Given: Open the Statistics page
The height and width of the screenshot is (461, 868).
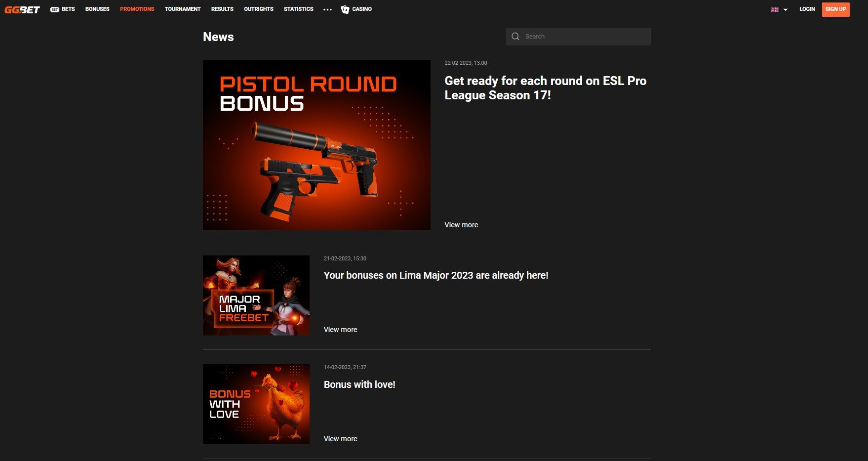Looking at the screenshot, I should click(298, 9).
